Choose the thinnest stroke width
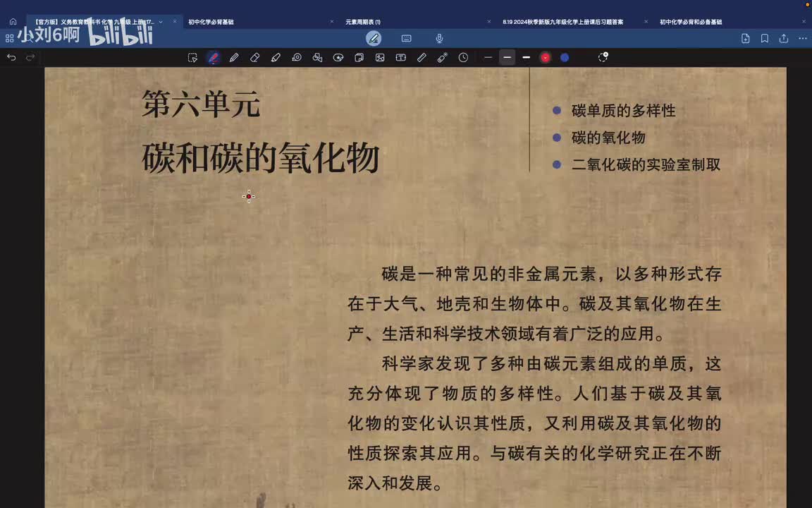This screenshot has height=508, width=812. 488,58
